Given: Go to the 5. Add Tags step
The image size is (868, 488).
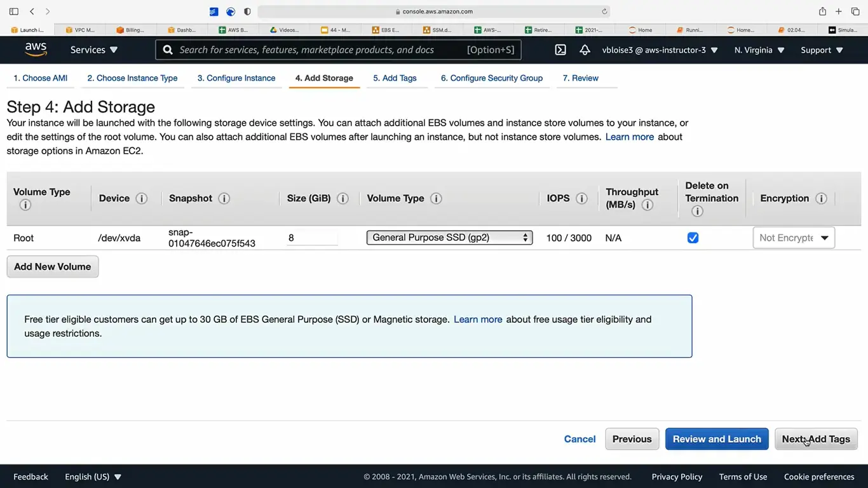Looking at the screenshot, I should (395, 78).
